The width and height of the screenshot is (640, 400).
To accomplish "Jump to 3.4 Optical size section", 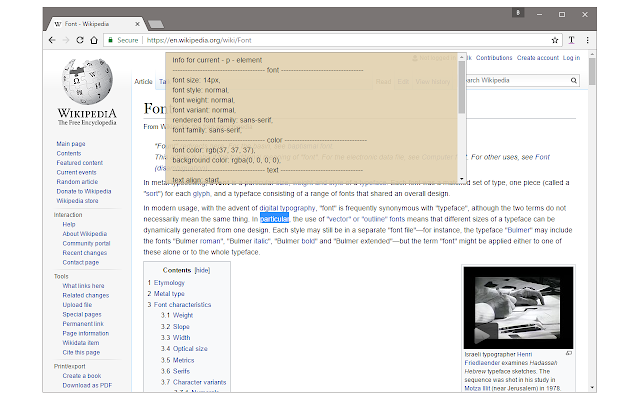I will click(184, 349).
